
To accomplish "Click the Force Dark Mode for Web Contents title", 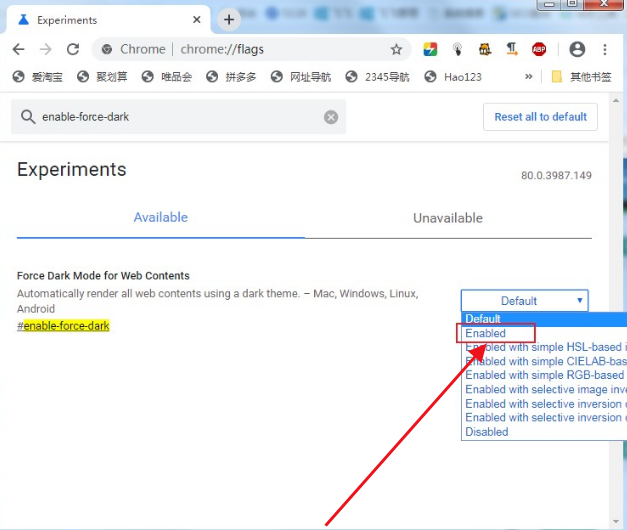I will [x=103, y=276].
